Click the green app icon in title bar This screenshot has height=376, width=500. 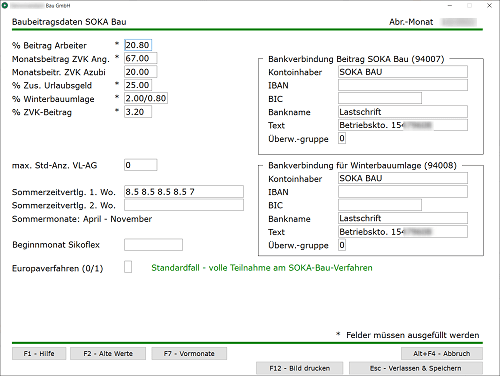tap(5, 5)
